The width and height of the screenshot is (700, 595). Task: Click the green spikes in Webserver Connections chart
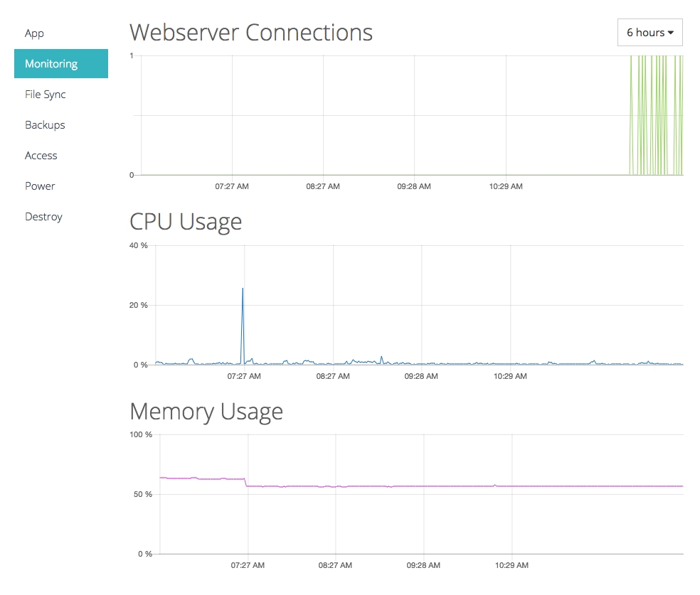[x=656, y=115]
